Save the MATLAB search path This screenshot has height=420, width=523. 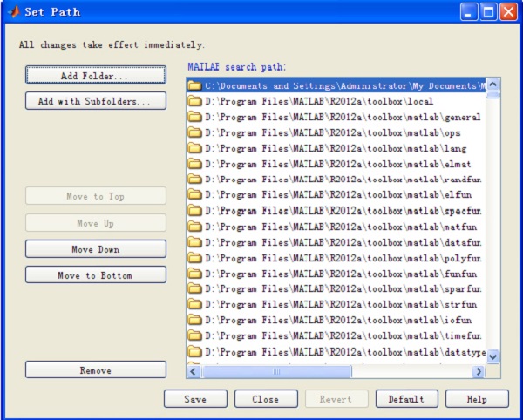(195, 399)
